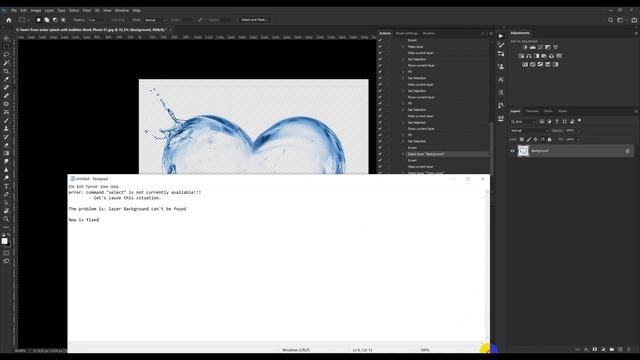The image size is (640, 360).
Task: Click the Select and Mask button
Action: click(x=254, y=20)
